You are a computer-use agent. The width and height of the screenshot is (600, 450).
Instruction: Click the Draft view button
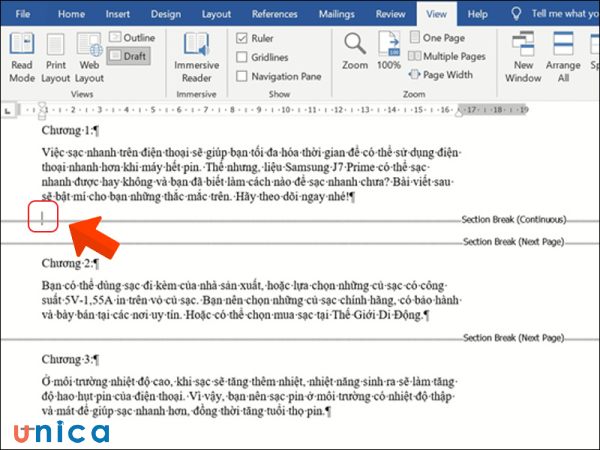[x=130, y=56]
